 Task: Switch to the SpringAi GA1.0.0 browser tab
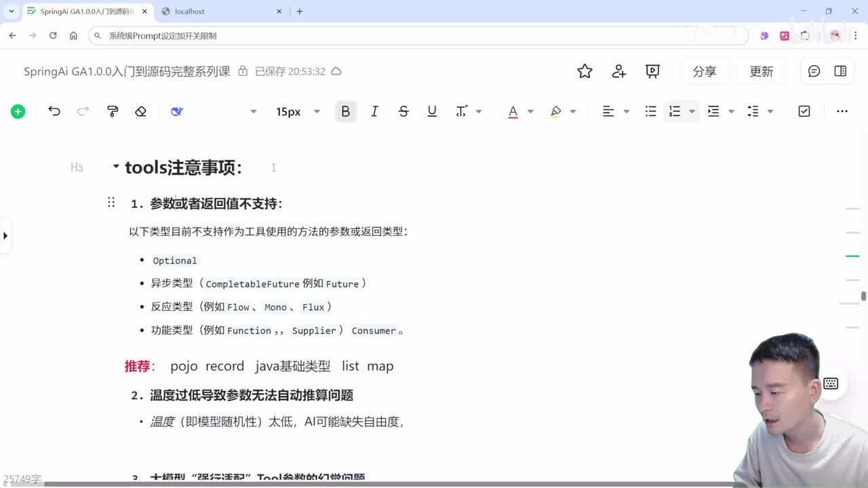(87, 12)
